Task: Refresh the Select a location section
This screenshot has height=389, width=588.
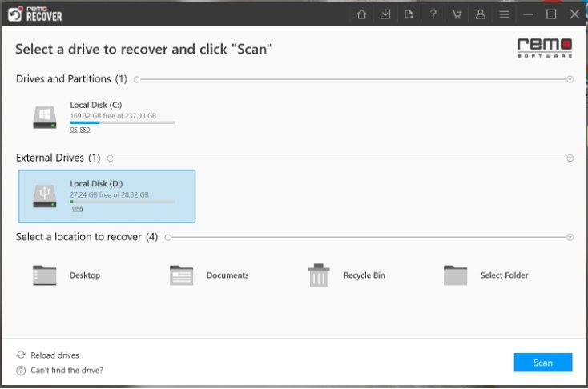Action: pyautogui.click(x=167, y=237)
